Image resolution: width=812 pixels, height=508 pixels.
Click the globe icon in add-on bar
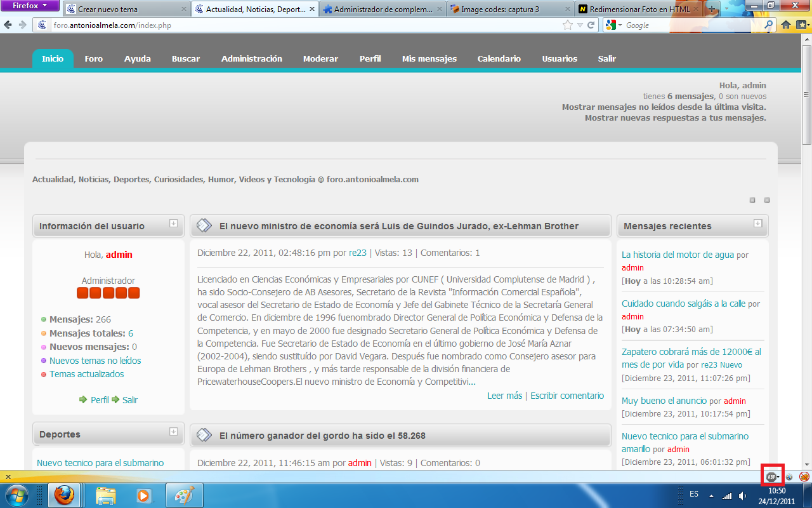(x=789, y=476)
